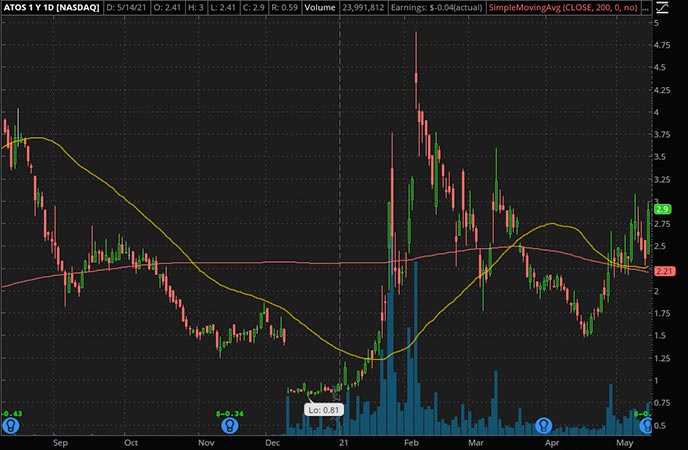
Task: Click the Apr label on the time axis
Action: click(x=552, y=443)
